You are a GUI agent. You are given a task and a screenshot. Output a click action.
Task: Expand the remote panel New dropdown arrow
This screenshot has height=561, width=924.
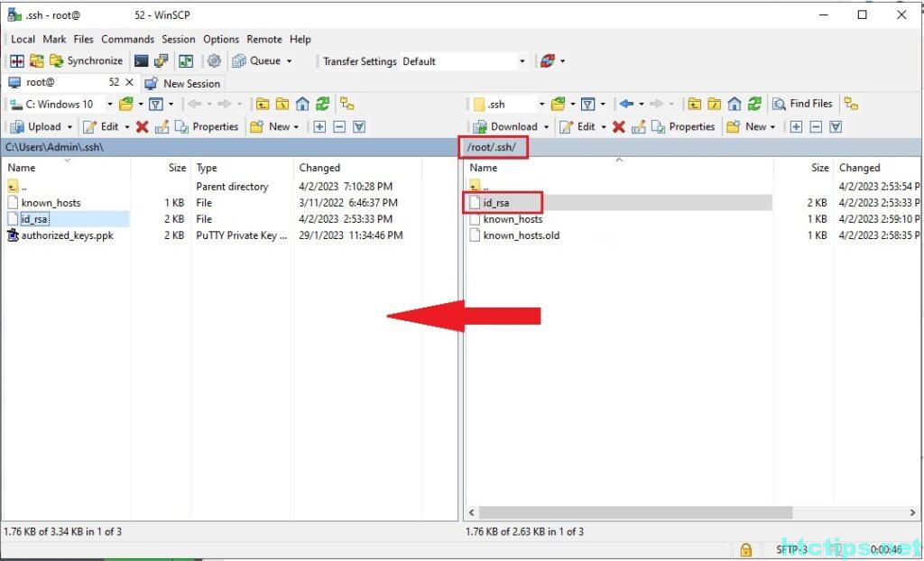pyautogui.click(x=772, y=126)
